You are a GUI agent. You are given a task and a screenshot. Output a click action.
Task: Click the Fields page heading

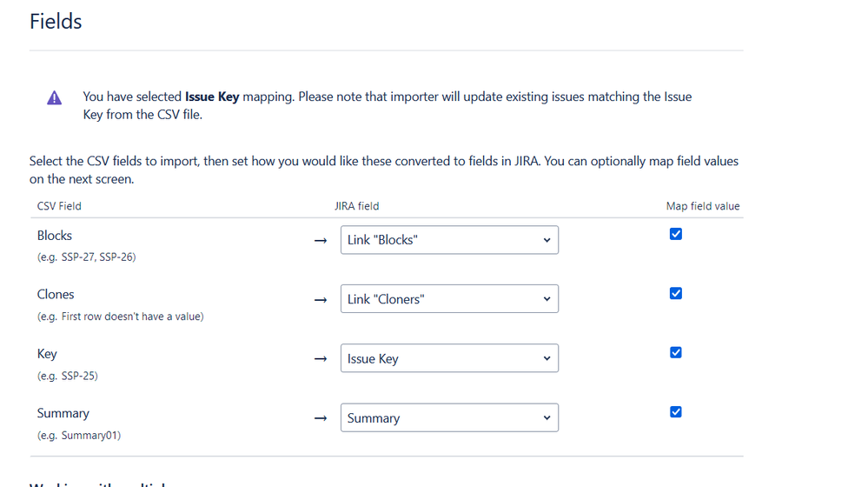tap(56, 22)
